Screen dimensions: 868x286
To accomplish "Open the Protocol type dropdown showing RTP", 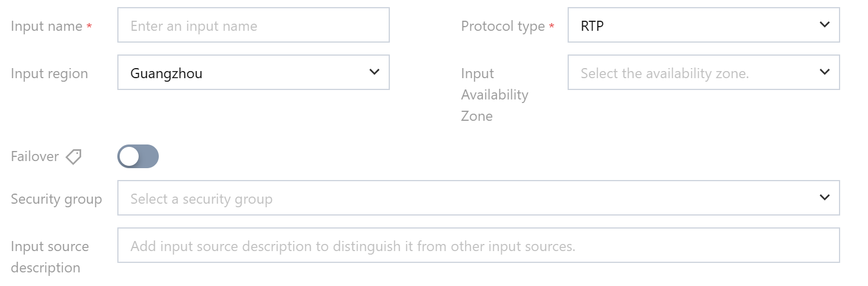I will 703,25.
